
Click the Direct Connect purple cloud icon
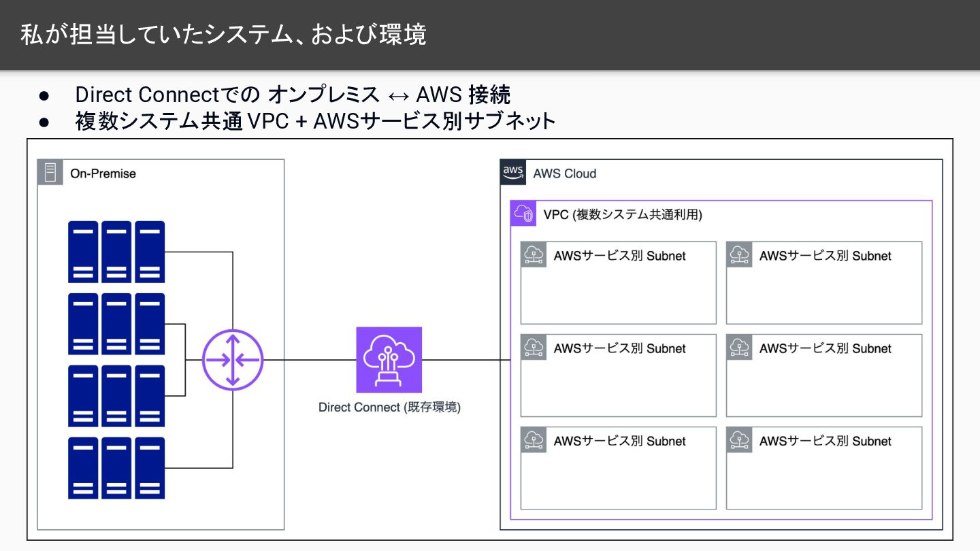[389, 360]
